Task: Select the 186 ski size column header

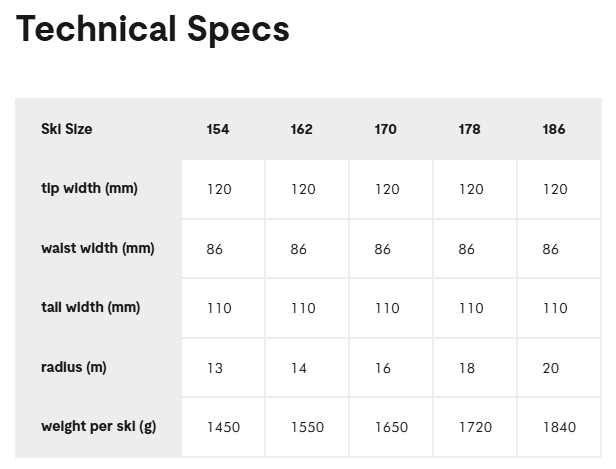Action: click(554, 129)
